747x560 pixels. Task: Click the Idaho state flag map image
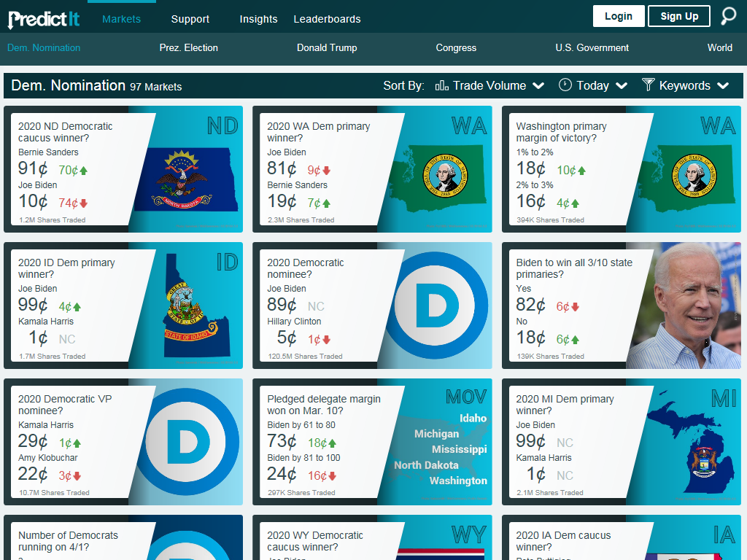tap(196, 306)
